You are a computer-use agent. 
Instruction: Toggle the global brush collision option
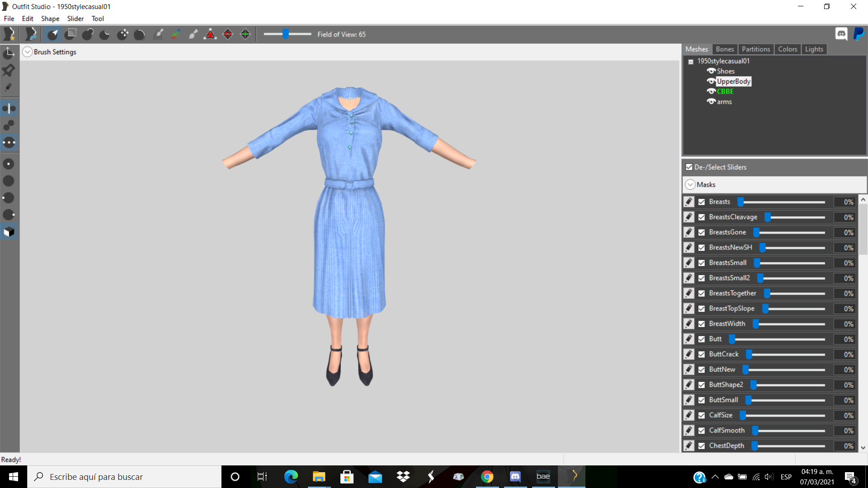[9, 143]
